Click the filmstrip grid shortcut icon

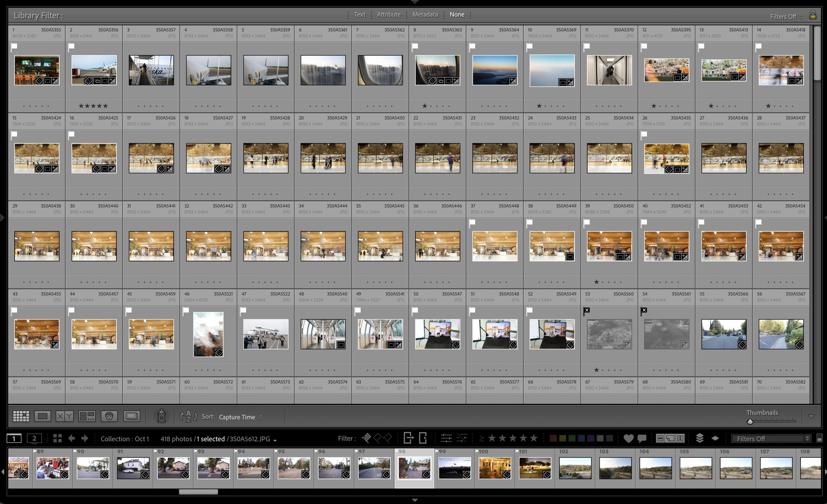pyautogui.click(x=57, y=438)
